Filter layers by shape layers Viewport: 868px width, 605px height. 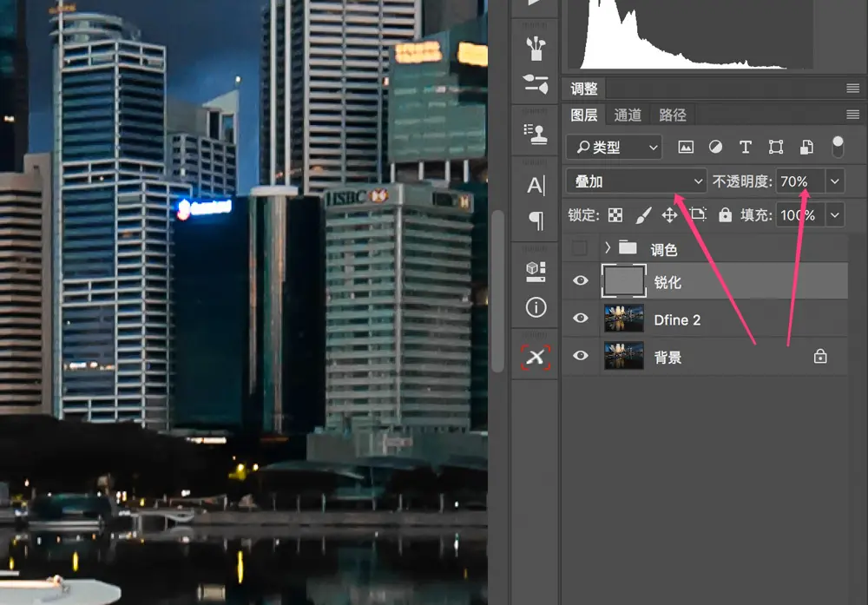click(x=775, y=147)
